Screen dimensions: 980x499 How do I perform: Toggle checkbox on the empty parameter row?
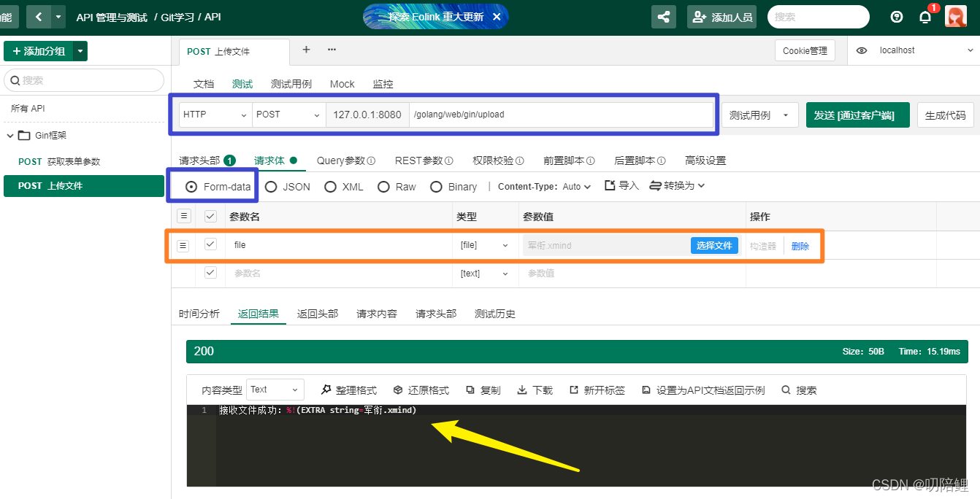[210, 272]
